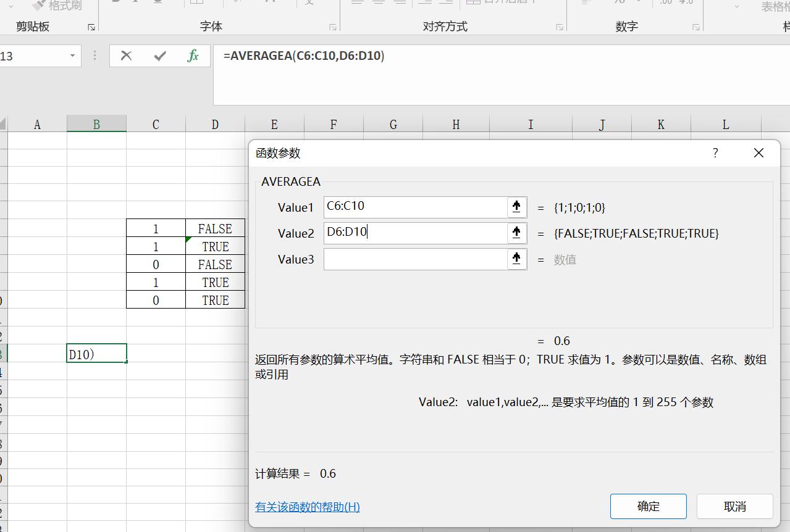Click cell D6 containing FALSE

tap(215, 228)
